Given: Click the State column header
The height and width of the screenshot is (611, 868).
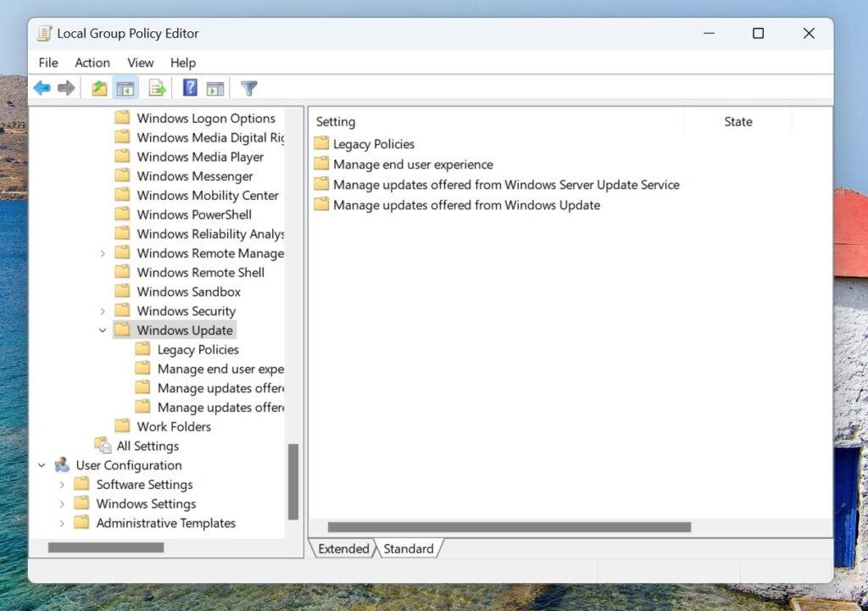Looking at the screenshot, I should click(738, 122).
